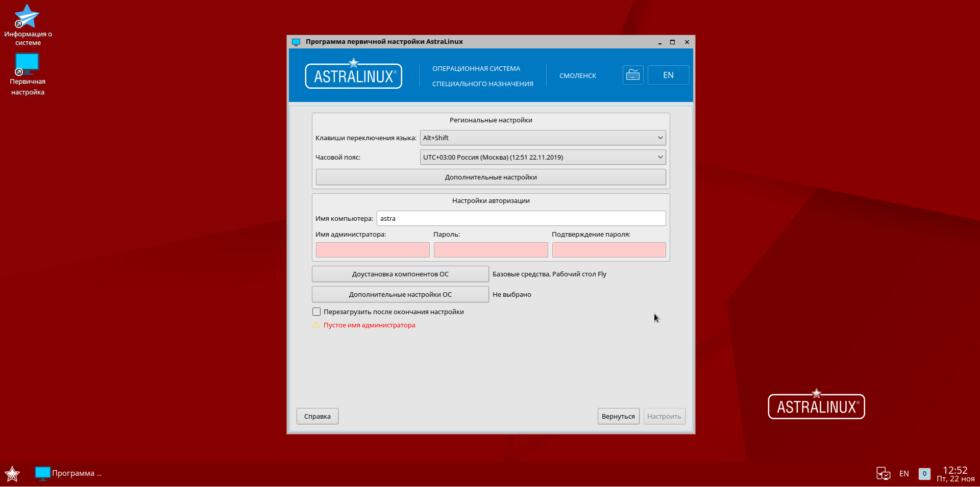
Task: Click the Справка help button
Action: pyautogui.click(x=317, y=416)
